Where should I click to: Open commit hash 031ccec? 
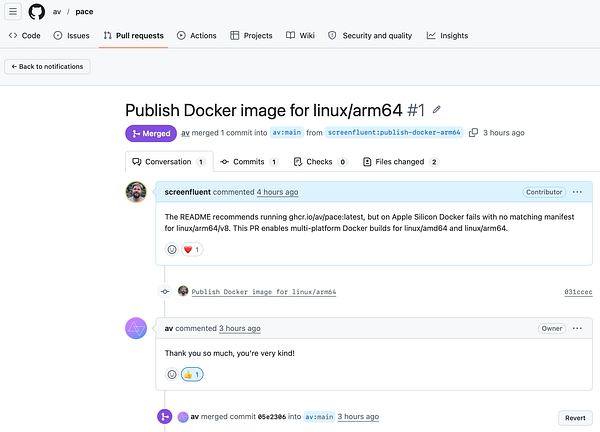tap(578, 292)
